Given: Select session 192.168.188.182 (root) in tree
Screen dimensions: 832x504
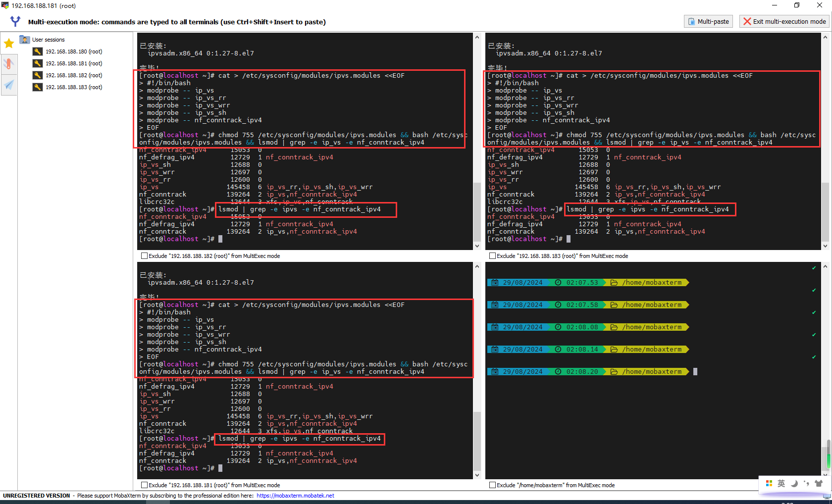Looking at the screenshot, I should tap(74, 75).
